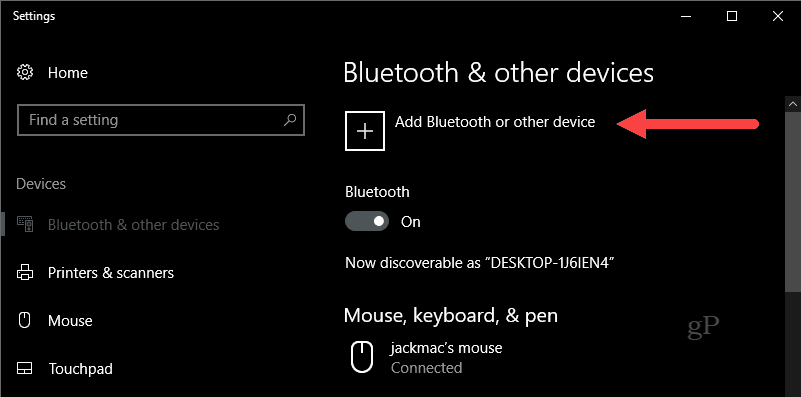The width and height of the screenshot is (801, 397).
Task: Maximize the Settings window
Action: pyautogui.click(x=732, y=16)
